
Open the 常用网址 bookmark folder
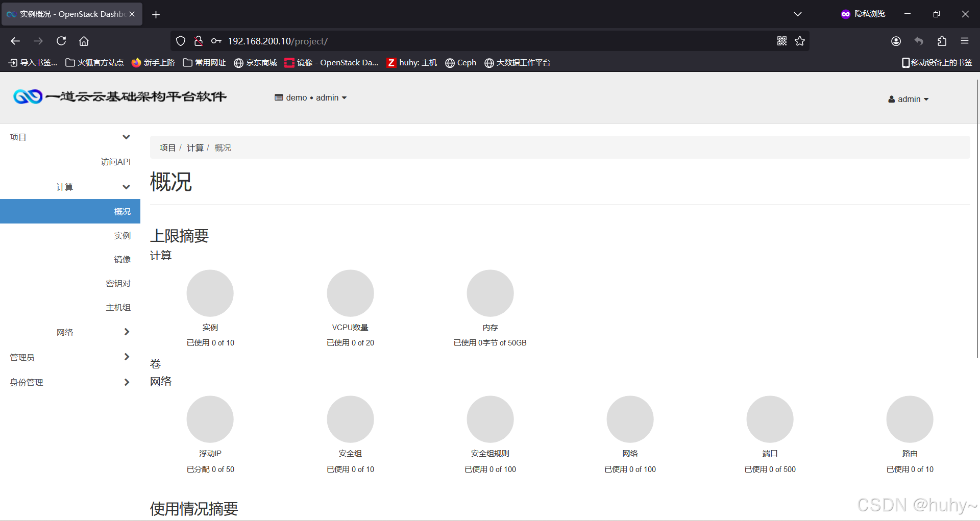[x=204, y=62]
